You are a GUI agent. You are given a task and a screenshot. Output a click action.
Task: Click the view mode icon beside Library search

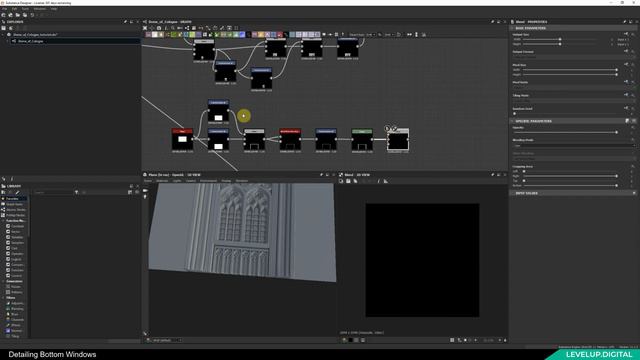(x=130, y=192)
